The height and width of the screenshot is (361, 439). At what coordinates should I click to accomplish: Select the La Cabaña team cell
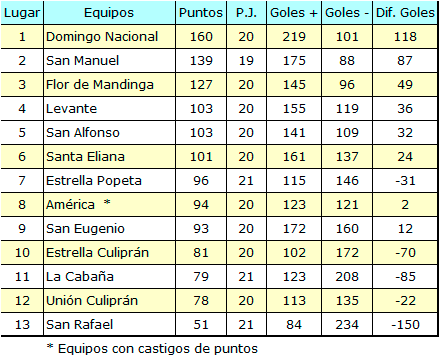[x=109, y=277]
